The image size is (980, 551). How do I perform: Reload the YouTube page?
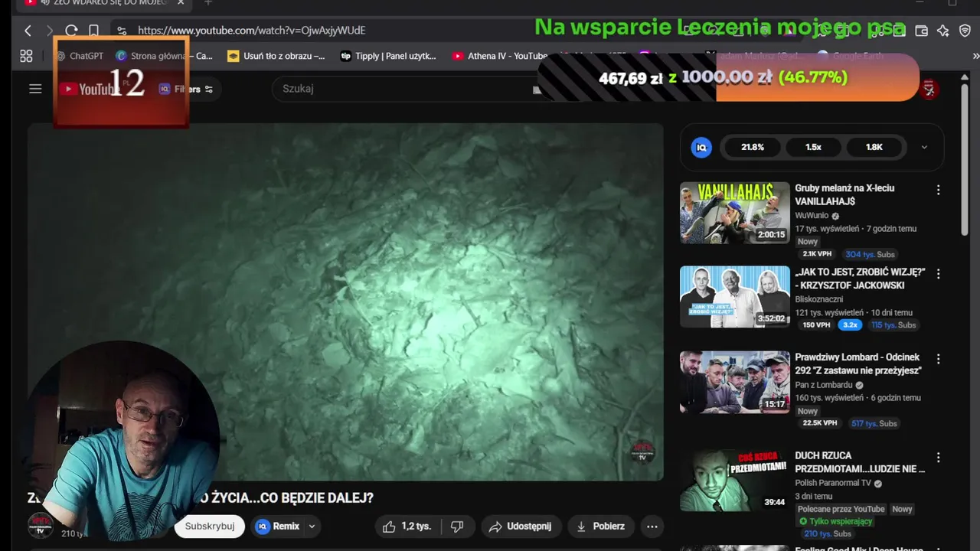click(71, 31)
